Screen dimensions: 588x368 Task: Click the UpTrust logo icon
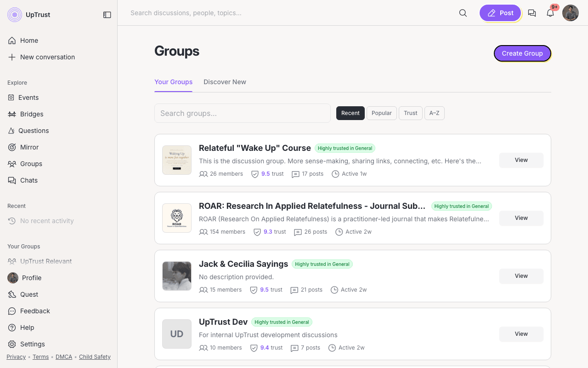15,15
